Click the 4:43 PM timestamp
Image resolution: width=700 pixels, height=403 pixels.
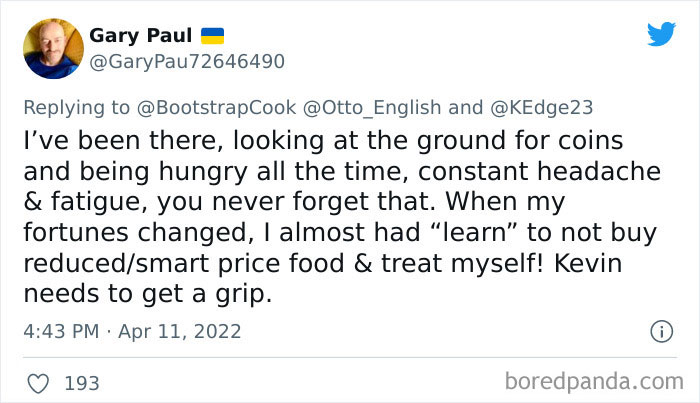pyautogui.click(x=62, y=331)
